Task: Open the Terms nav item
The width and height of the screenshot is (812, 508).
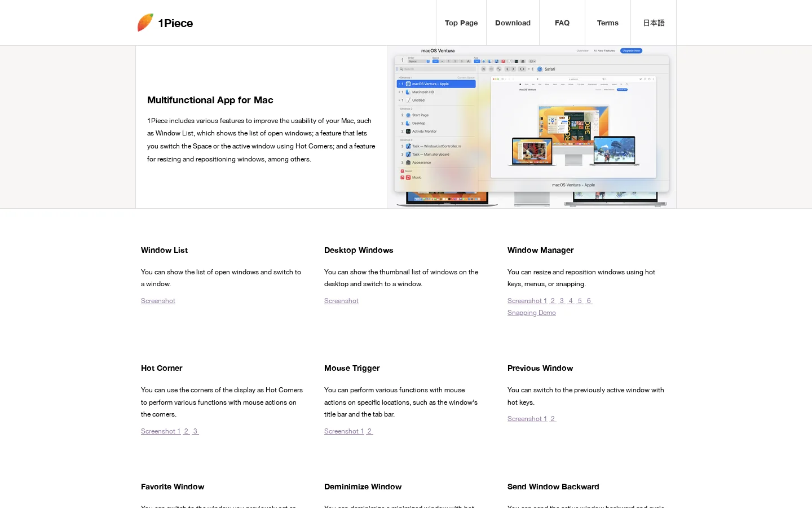Action: pos(608,23)
